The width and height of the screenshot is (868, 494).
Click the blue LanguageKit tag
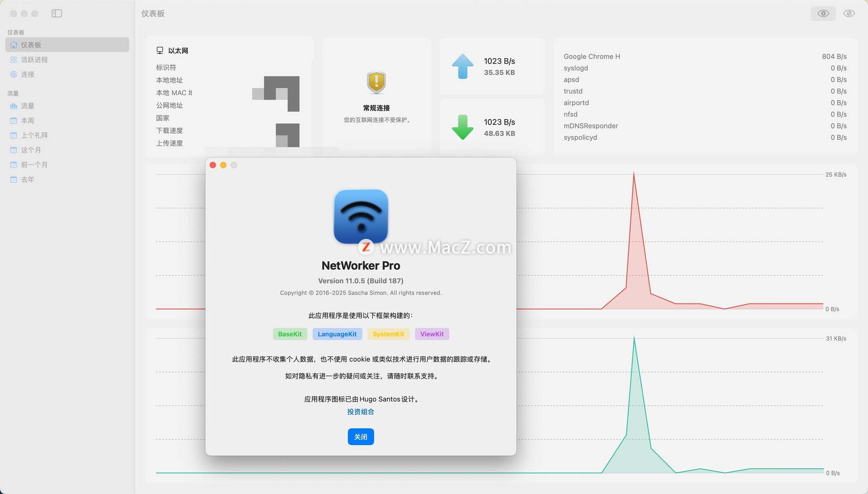337,334
